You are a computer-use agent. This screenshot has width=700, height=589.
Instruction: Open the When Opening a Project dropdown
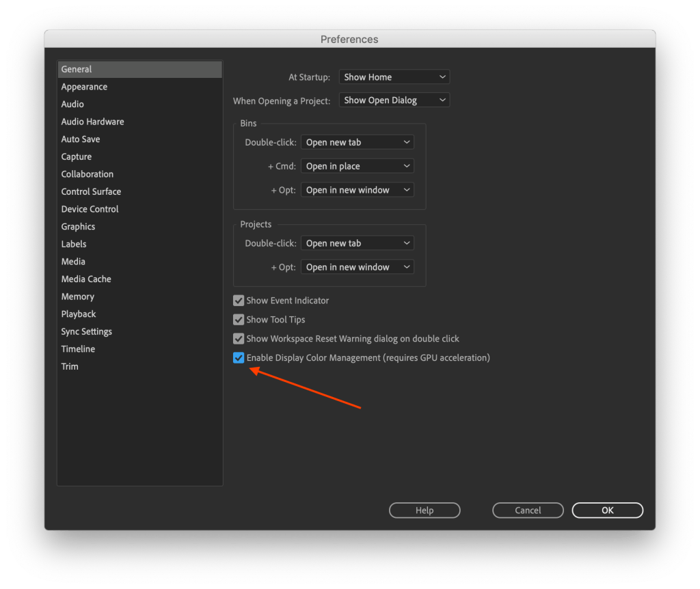point(394,100)
